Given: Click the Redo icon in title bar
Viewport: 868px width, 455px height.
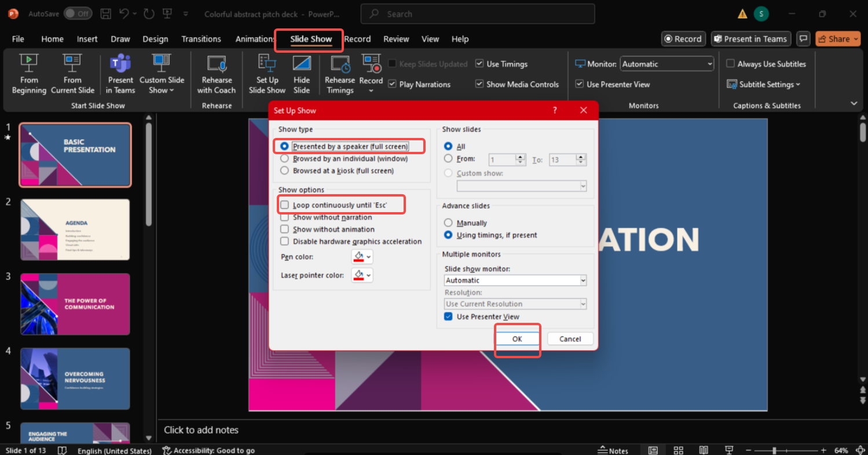Looking at the screenshot, I should tap(149, 13).
